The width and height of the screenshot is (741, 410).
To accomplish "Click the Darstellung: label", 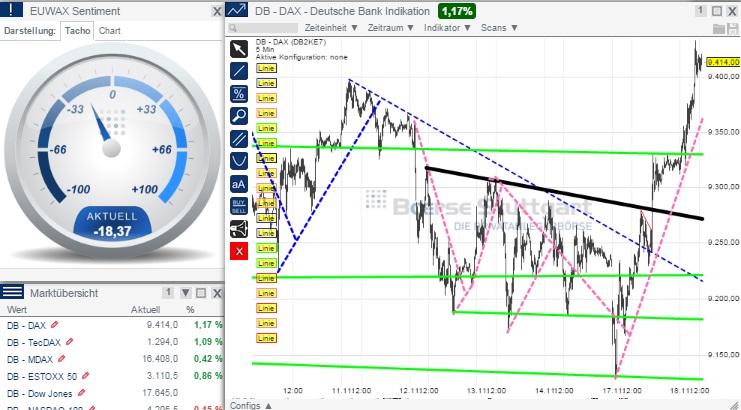I will pos(30,31).
